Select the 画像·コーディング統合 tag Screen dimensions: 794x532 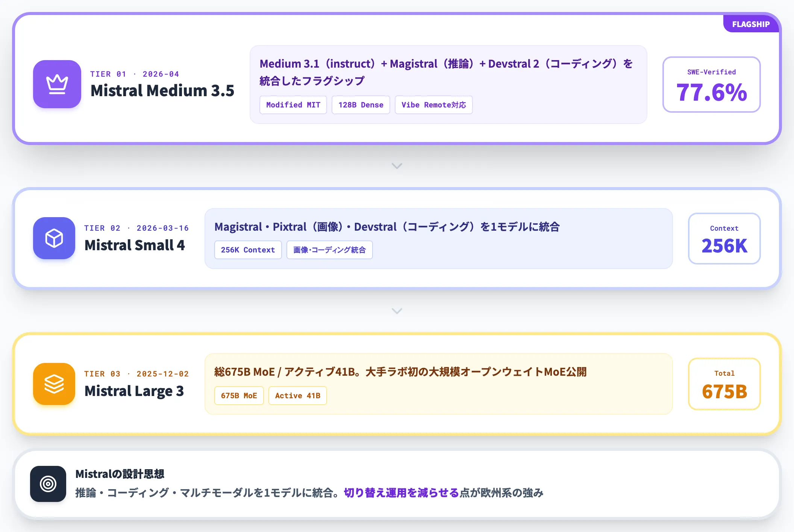click(330, 250)
